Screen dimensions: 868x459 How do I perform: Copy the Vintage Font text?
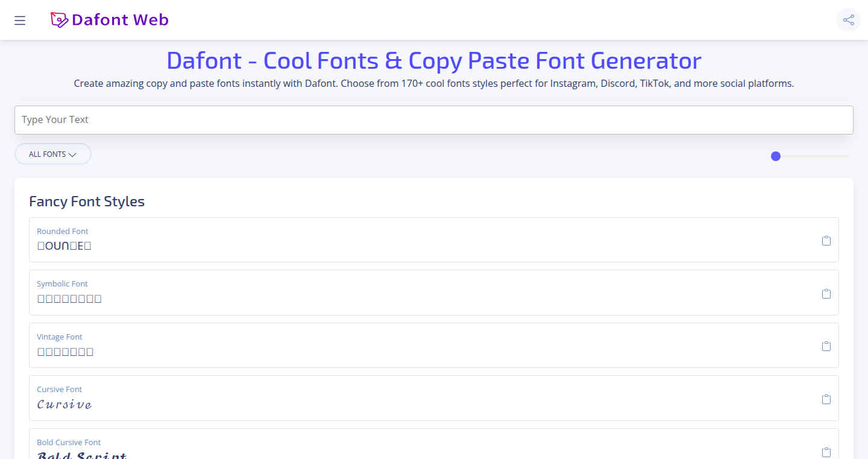[826, 346]
